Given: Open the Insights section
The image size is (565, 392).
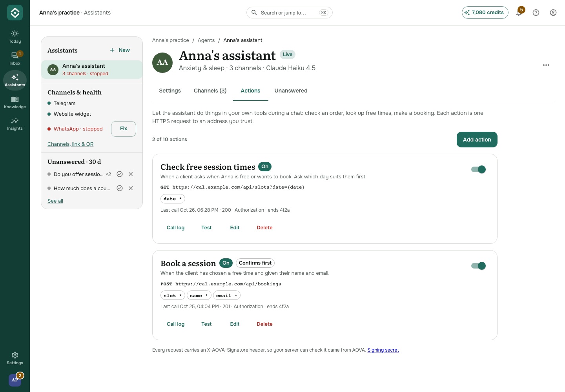Looking at the screenshot, I should [x=15, y=124].
